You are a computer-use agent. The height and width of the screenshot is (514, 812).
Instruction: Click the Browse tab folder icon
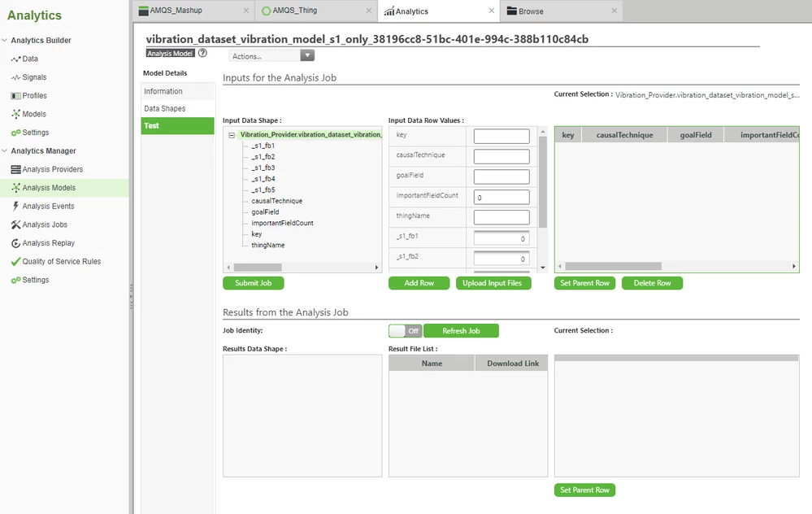click(x=511, y=11)
